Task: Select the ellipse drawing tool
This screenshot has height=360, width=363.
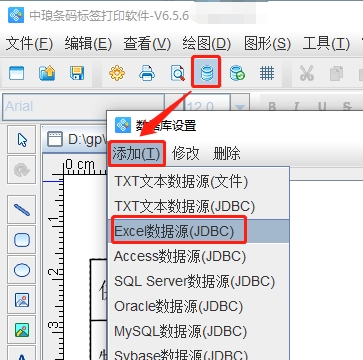Action: [22, 270]
